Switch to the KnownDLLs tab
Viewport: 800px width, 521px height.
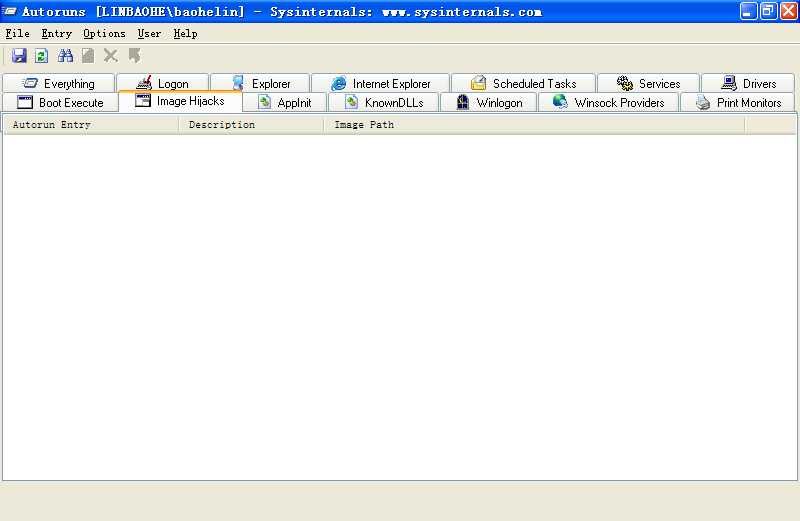(x=384, y=103)
